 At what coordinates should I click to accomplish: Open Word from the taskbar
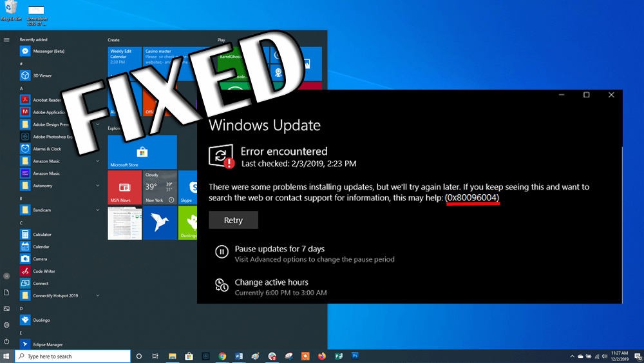coord(239,357)
